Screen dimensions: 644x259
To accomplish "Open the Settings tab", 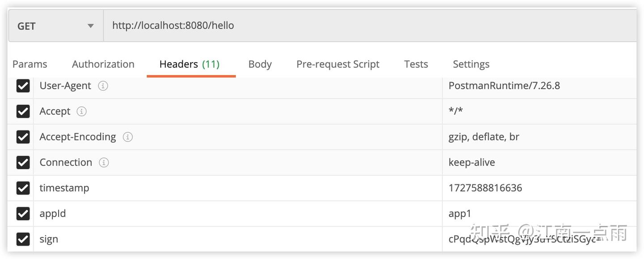I will [x=470, y=64].
